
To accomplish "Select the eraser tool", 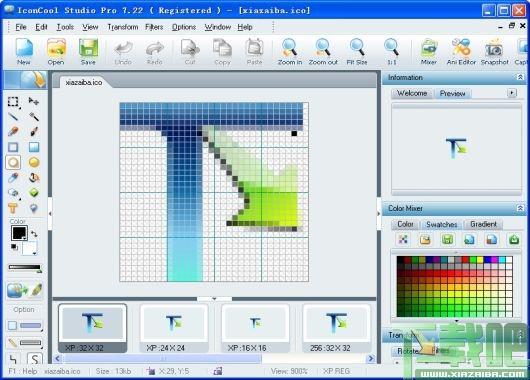I will pyautogui.click(x=14, y=193).
